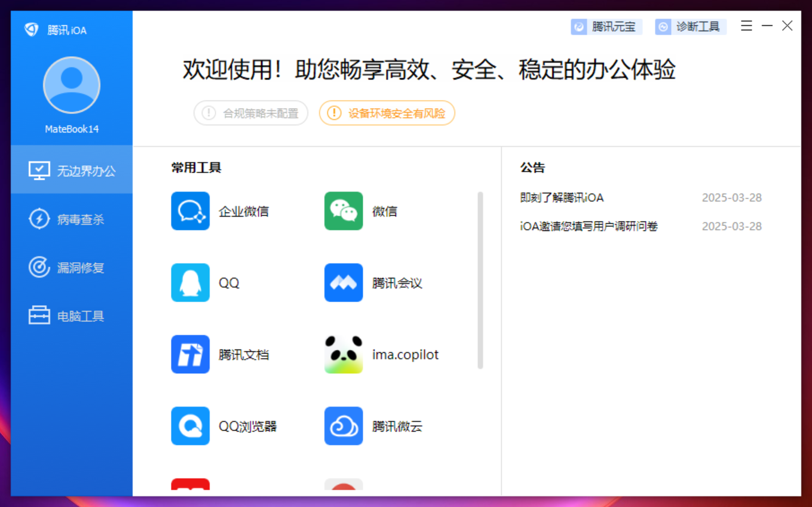Image resolution: width=812 pixels, height=507 pixels.
Task: Click the 腾讯 iOA shield logo
Action: (32, 29)
